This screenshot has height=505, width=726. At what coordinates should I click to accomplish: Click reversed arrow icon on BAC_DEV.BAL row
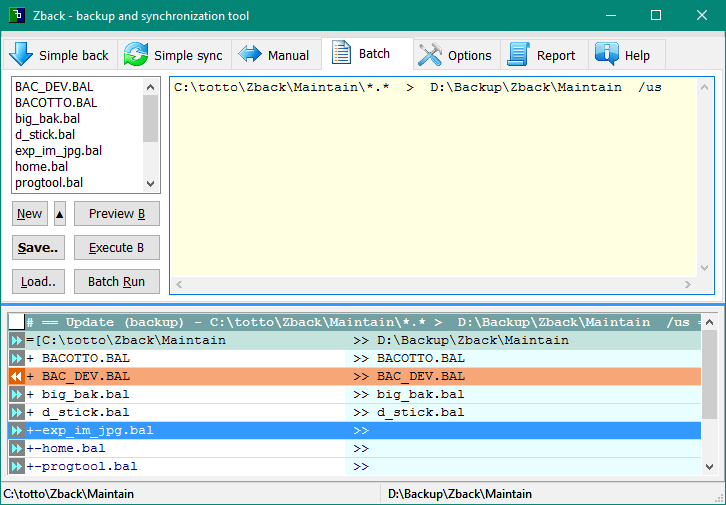click(17, 376)
